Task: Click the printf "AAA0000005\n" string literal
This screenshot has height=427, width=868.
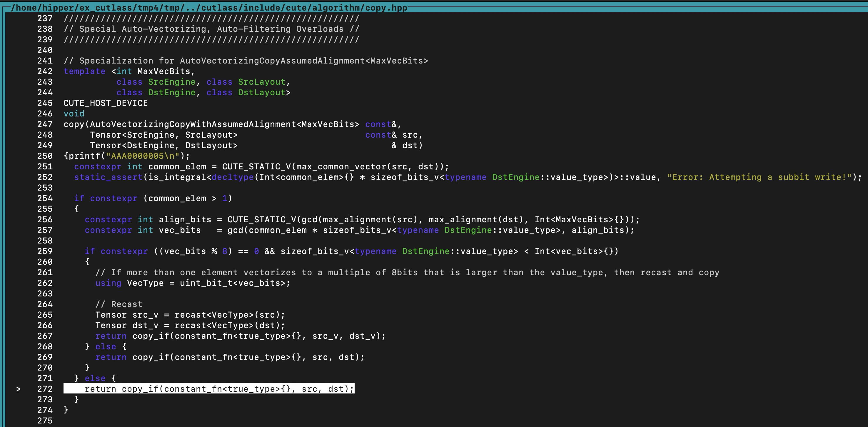Action: coord(143,156)
